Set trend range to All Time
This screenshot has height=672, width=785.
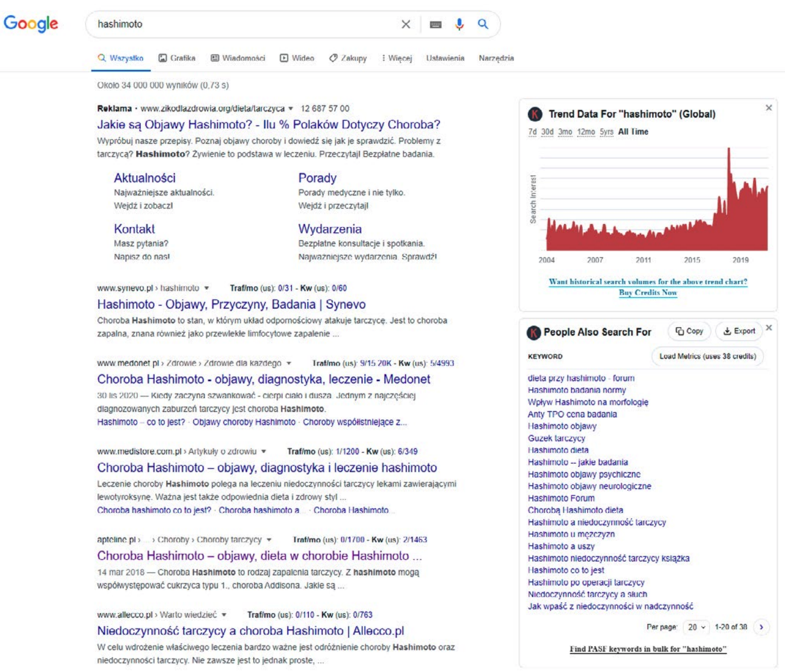click(x=633, y=132)
